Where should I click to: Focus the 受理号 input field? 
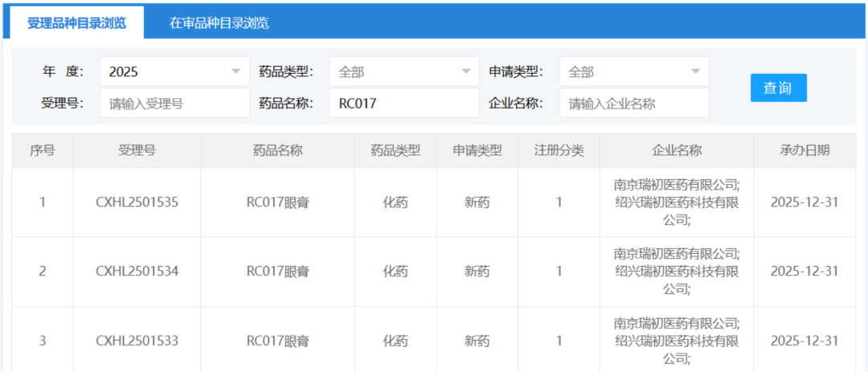(x=174, y=103)
